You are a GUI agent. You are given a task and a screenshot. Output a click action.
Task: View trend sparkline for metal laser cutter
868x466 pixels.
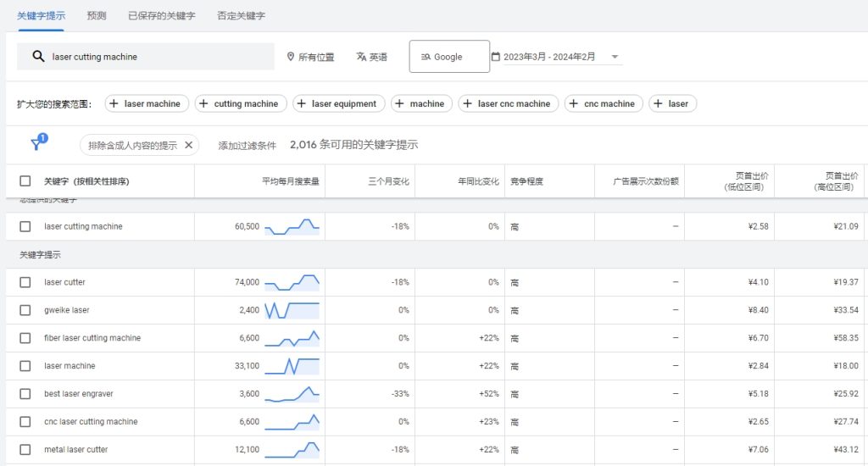292,449
